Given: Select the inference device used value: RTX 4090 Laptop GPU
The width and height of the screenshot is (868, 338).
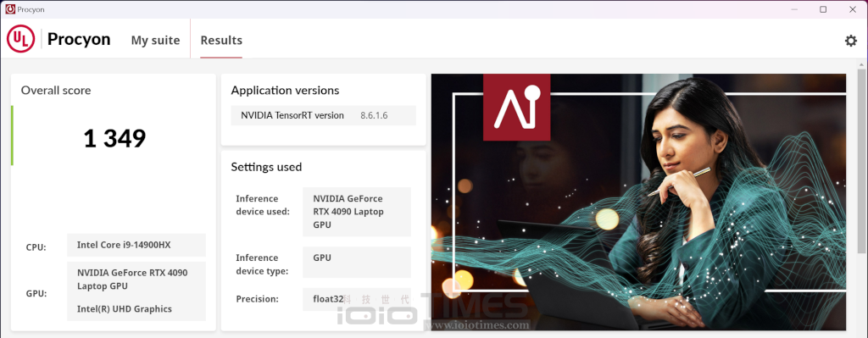Looking at the screenshot, I should click(x=357, y=212).
